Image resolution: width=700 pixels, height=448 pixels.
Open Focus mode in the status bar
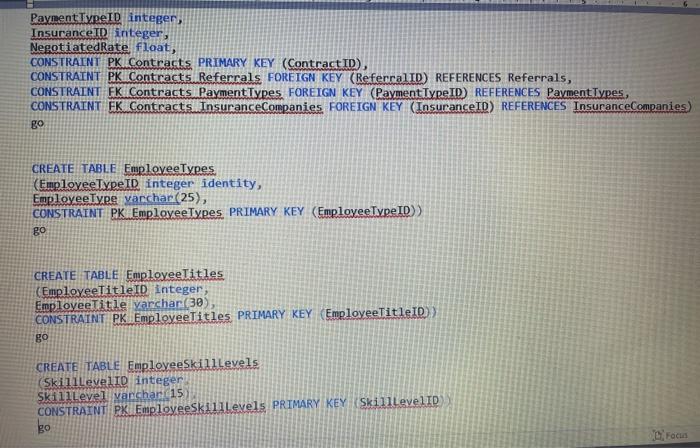pyautogui.click(x=670, y=435)
